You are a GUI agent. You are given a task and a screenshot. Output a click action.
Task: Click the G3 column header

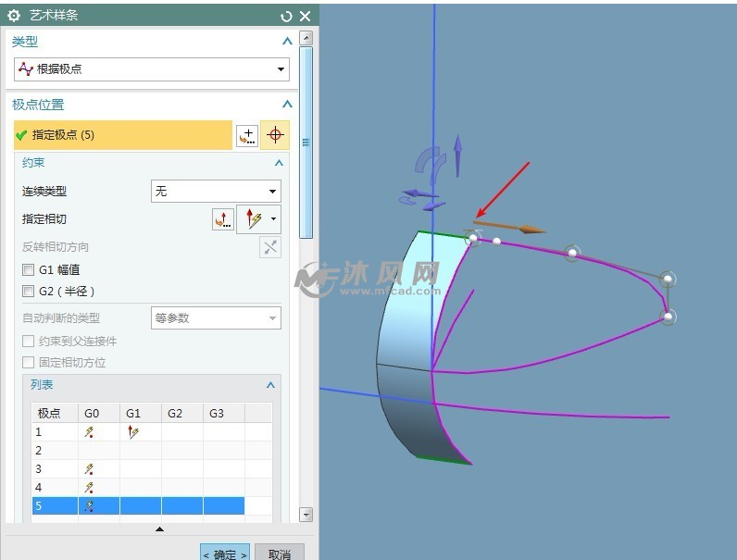[224, 413]
